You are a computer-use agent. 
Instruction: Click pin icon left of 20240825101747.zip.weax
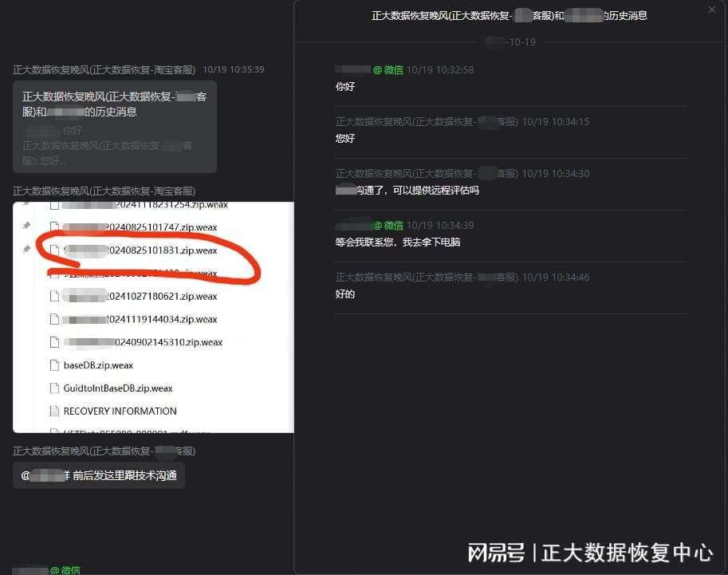[26, 226]
